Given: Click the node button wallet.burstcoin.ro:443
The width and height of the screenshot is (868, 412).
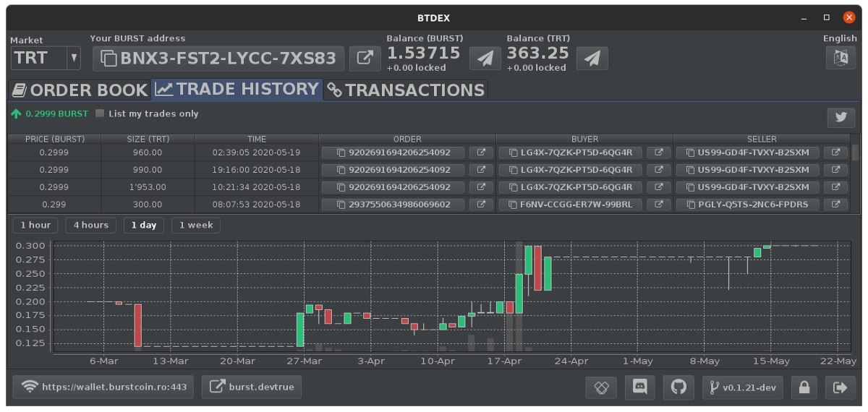Looking at the screenshot, I should point(104,387).
